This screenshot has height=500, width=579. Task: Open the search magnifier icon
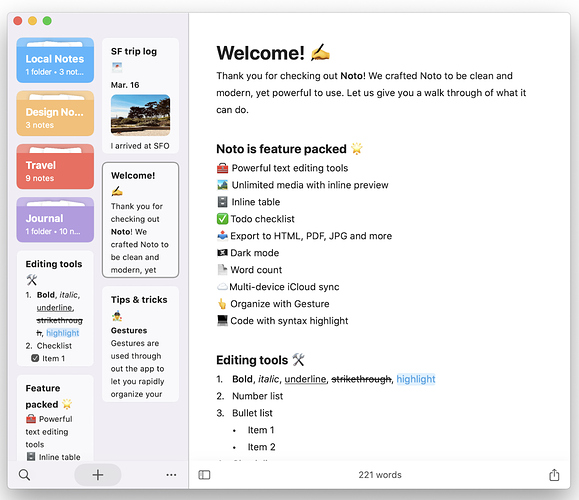pos(24,475)
